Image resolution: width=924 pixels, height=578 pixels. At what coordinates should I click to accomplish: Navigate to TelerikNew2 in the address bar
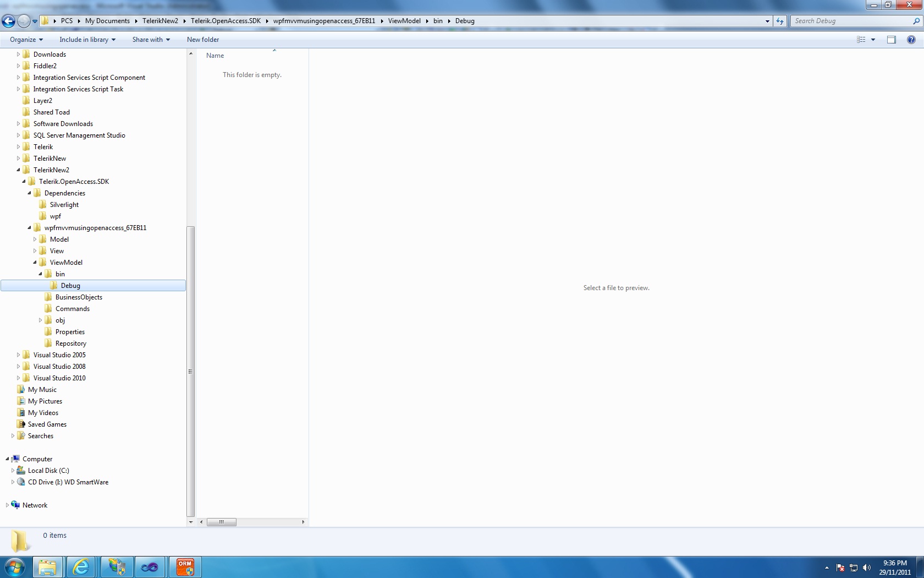160,21
